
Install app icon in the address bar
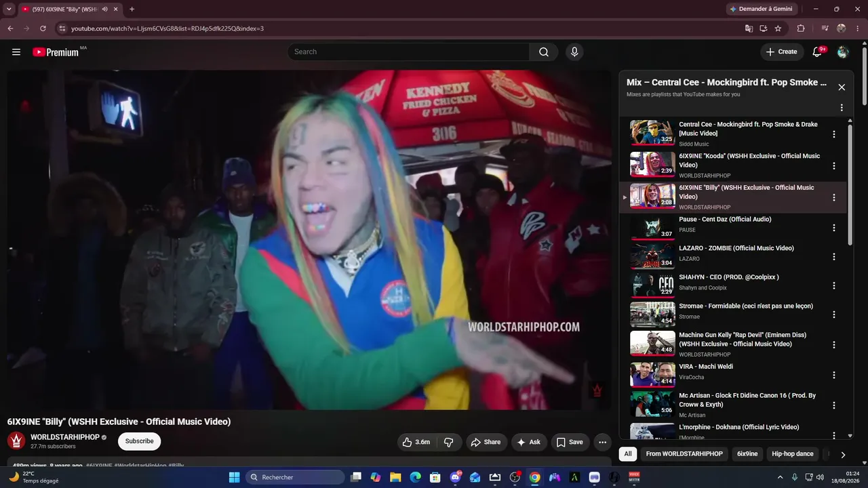click(x=763, y=28)
